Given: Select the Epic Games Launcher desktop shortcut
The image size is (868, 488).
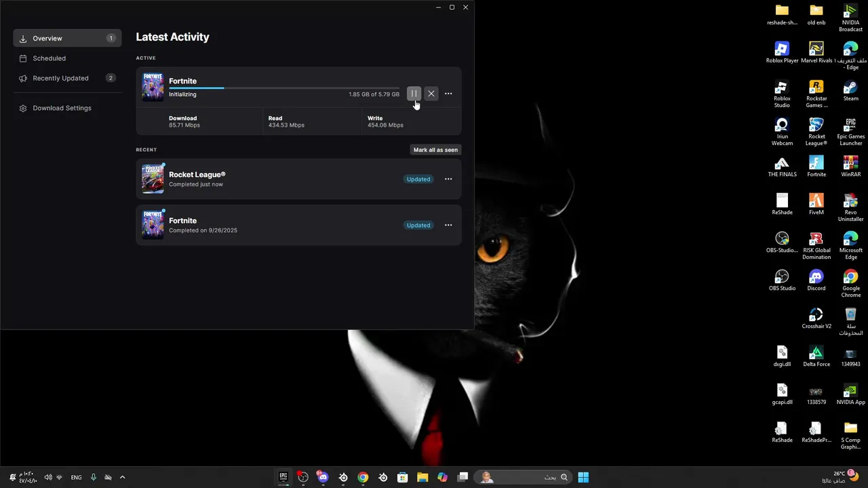Looking at the screenshot, I should (850, 132).
